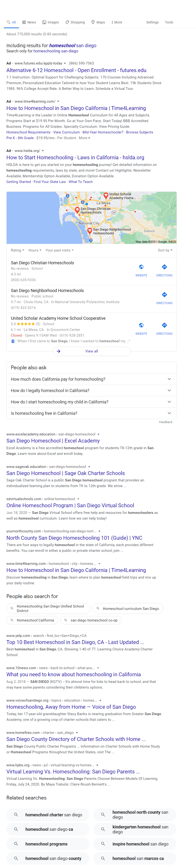Click the directions icon for San Diego Neighborhood Homeschools
Image resolution: width=196 pixels, height=868 pixels.
tap(164, 295)
